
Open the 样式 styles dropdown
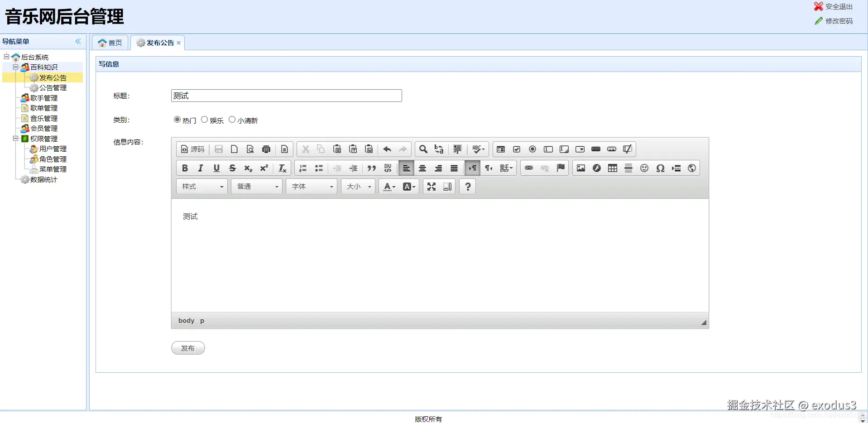click(202, 187)
